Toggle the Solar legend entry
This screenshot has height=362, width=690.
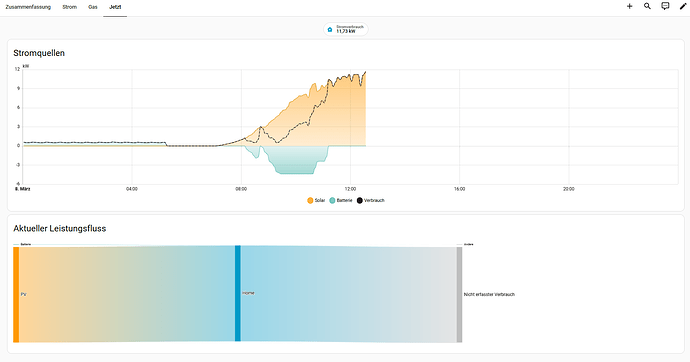[316, 201]
